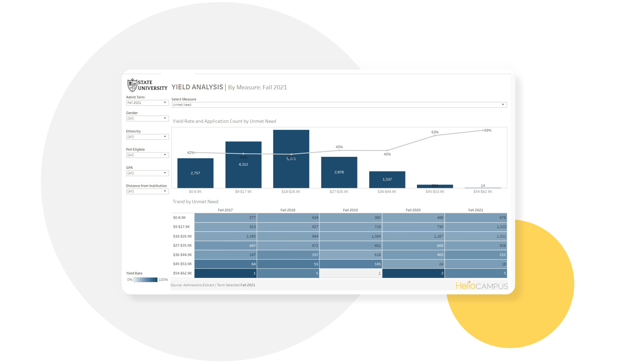Click the cell showing 64 in Fall 2017
This screenshot has height=364, width=637.
click(x=226, y=264)
